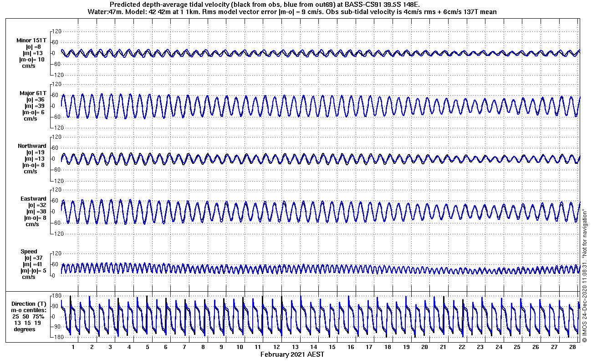
Task: Click day "28" on the date axis
Action: click(x=573, y=347)
